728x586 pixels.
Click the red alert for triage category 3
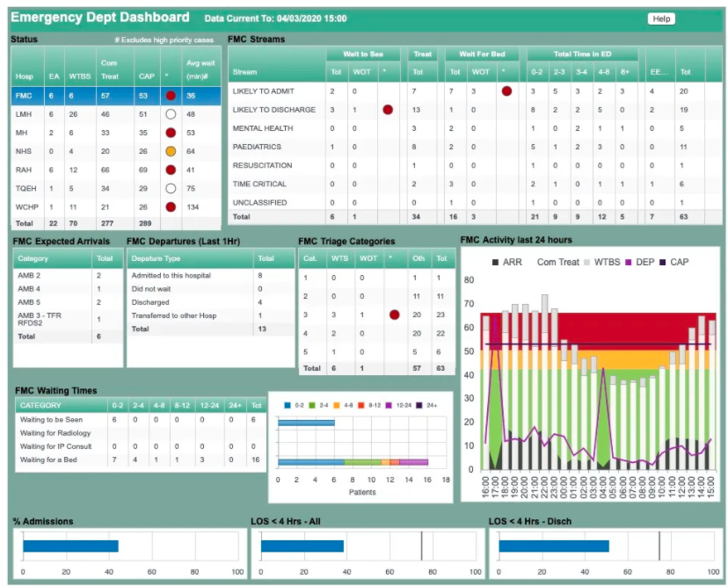click(395, 315)
